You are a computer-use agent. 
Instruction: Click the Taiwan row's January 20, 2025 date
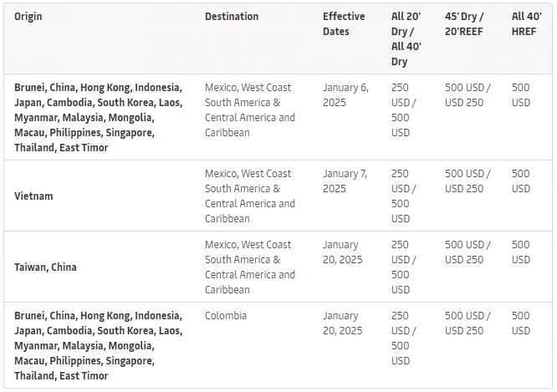pyautogui.click(x=342, y=252)
